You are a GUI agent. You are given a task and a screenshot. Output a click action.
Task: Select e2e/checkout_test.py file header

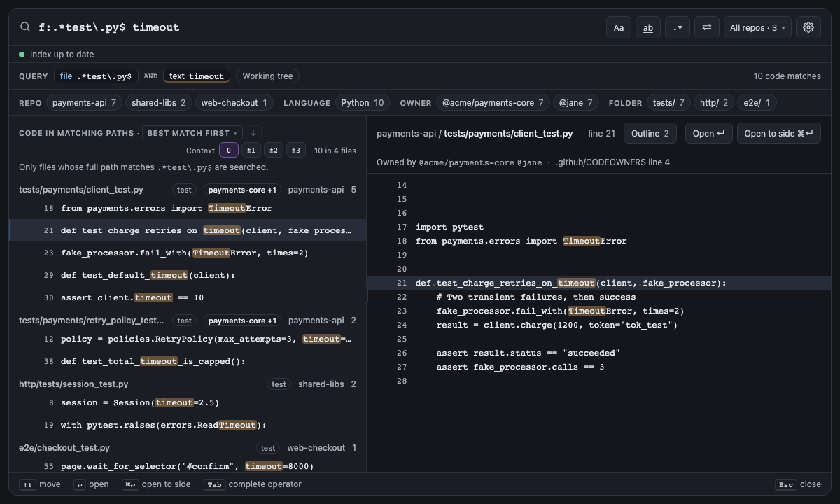coord(188,448)
